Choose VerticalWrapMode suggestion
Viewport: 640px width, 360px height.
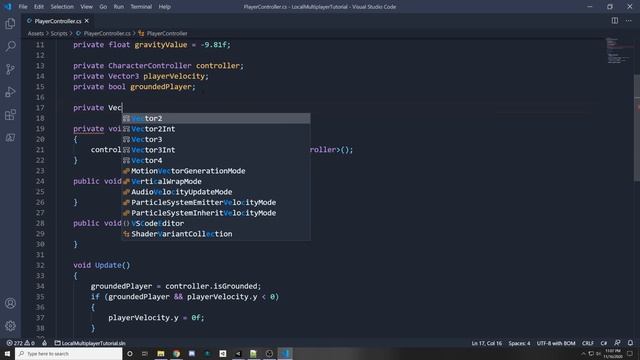pos(216,182)
